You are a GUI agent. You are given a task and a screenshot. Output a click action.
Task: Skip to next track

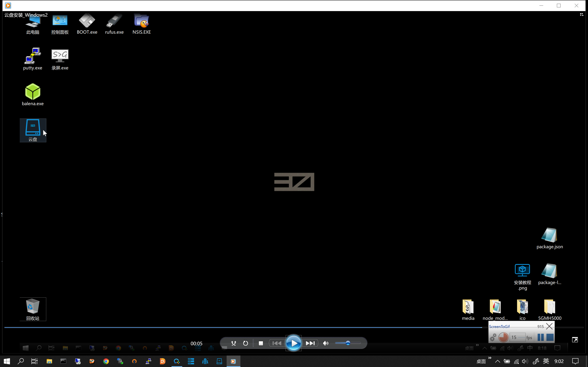(310, 343)
